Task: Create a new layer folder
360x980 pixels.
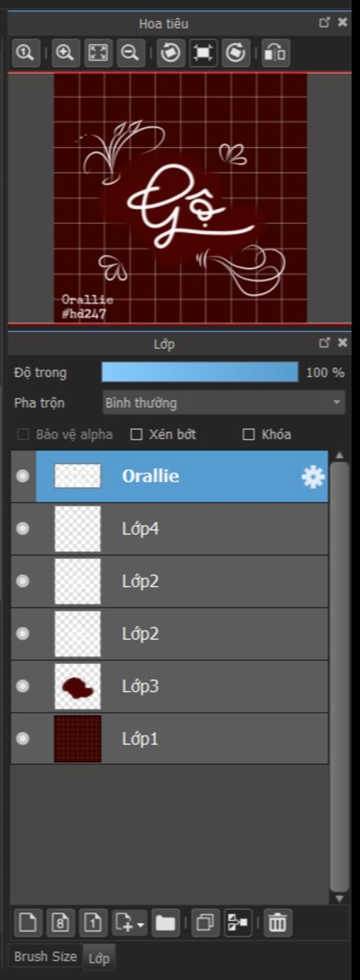Action: 165,923
